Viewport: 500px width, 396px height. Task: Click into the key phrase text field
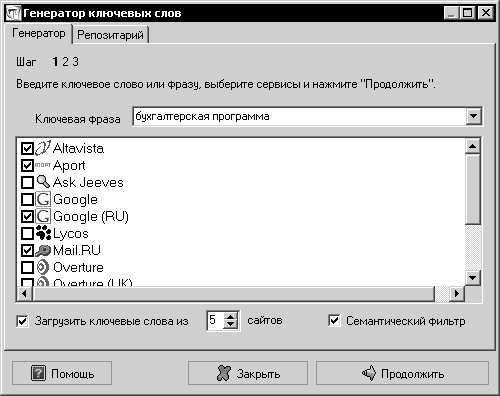[299, 116]
